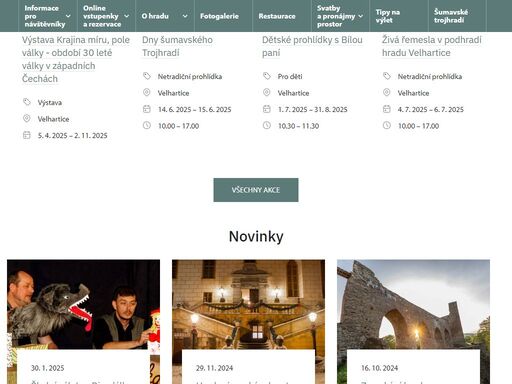Open Dětské prohlídky s Bílou paní event
This screenshot has height=384, width=512.
pos(312,46)
